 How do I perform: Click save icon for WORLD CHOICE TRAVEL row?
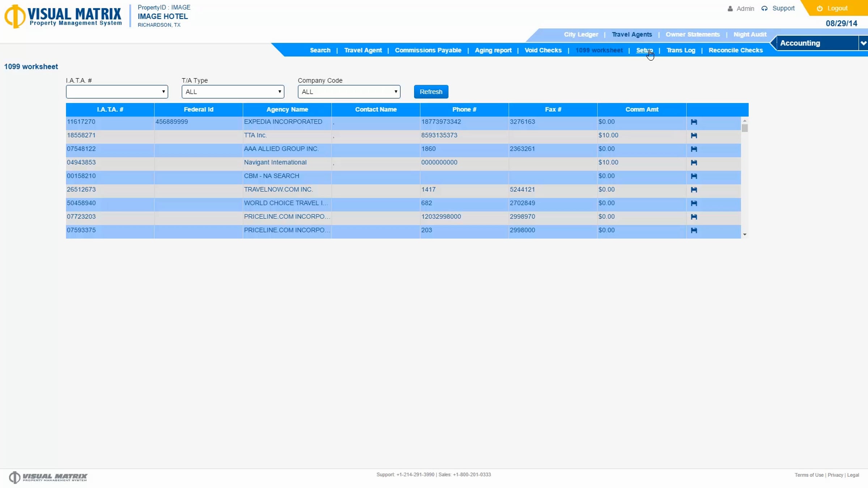(694, 203)
